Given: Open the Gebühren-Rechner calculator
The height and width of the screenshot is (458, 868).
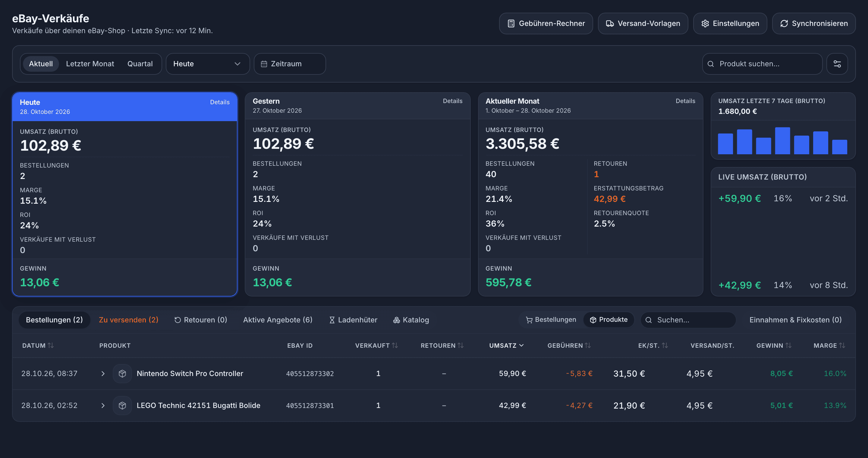Looking at the screenshot, I should [546, 24].
